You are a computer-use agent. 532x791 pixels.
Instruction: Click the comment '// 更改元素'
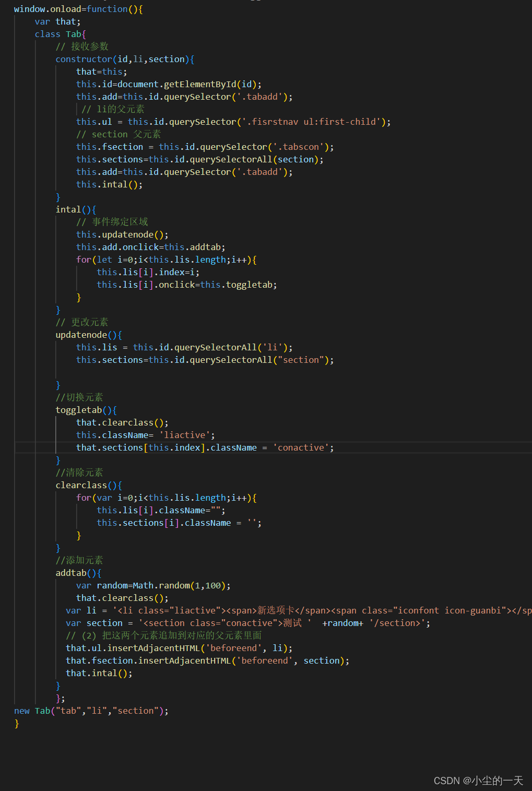[x=82, y=322]
